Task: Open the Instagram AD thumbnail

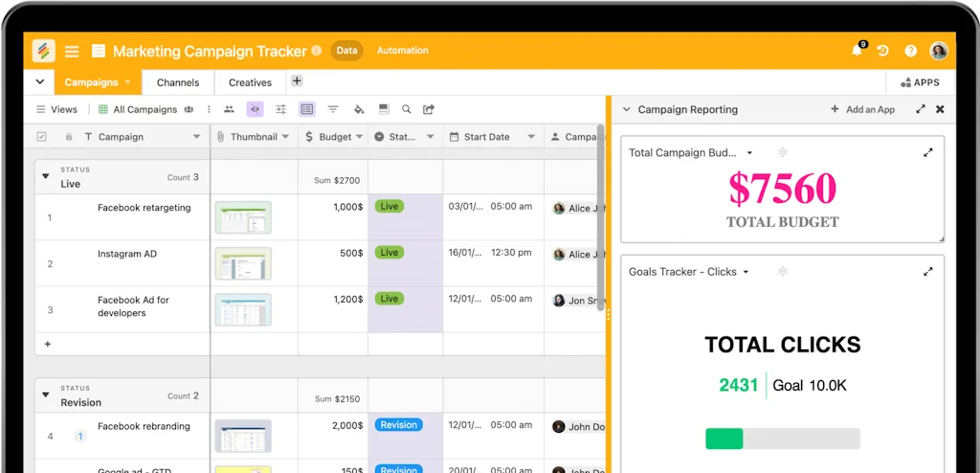Action: pyautogui.click(x=243, y=263)
